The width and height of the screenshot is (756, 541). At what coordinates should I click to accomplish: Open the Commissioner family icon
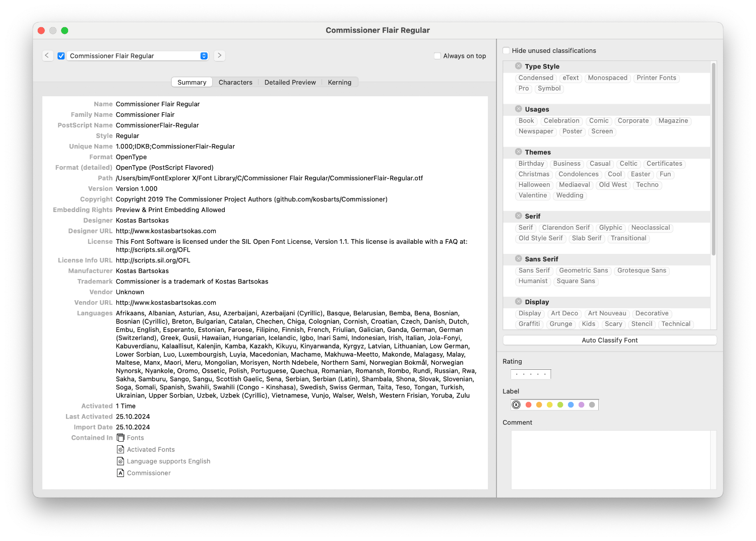pos(120,472)
